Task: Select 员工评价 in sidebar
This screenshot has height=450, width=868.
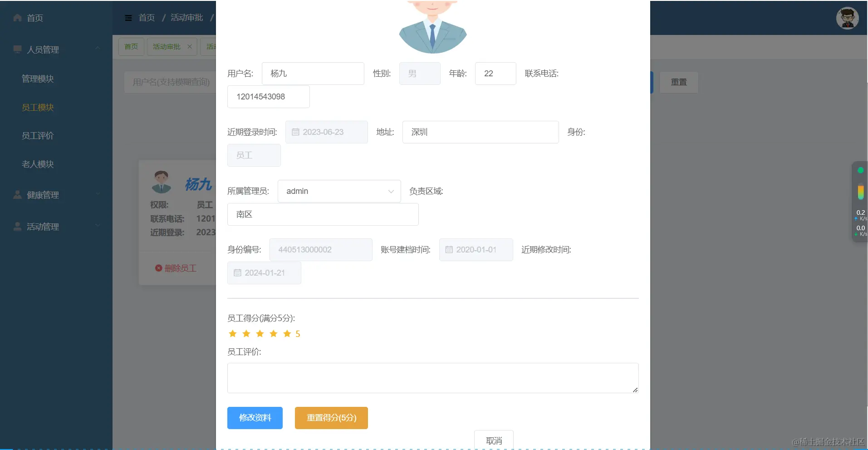Action: click(x=38, y=135)
